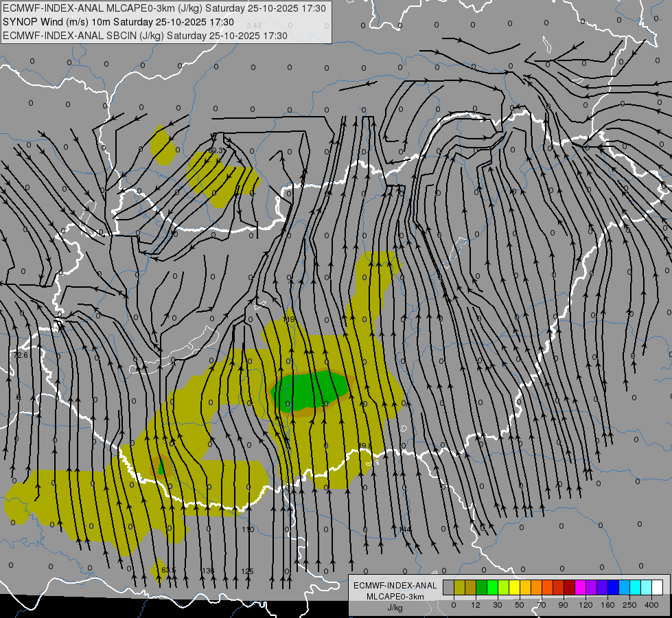Click legend tick label 70
The width and height of the screenshot is (672, 618).
pos(542,605)
